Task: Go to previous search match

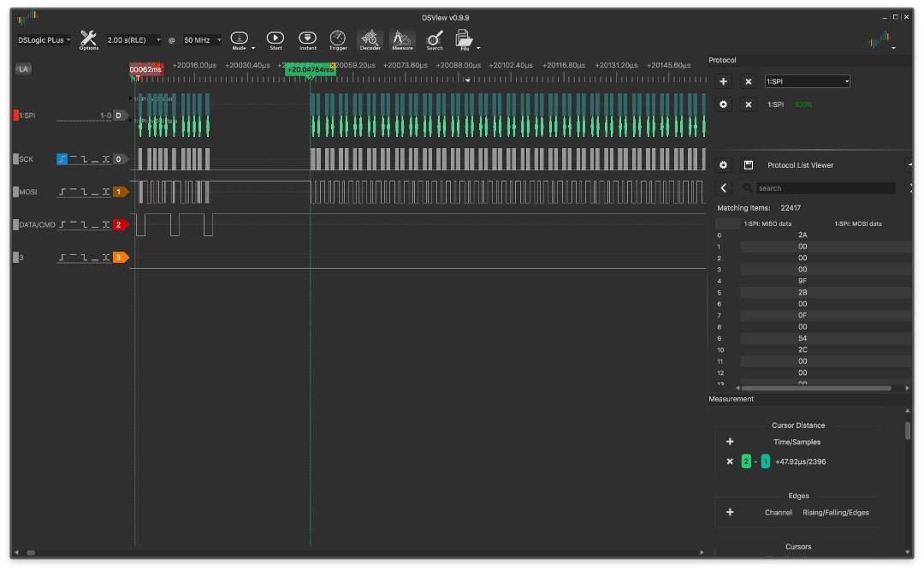Action: pos(724,188)
